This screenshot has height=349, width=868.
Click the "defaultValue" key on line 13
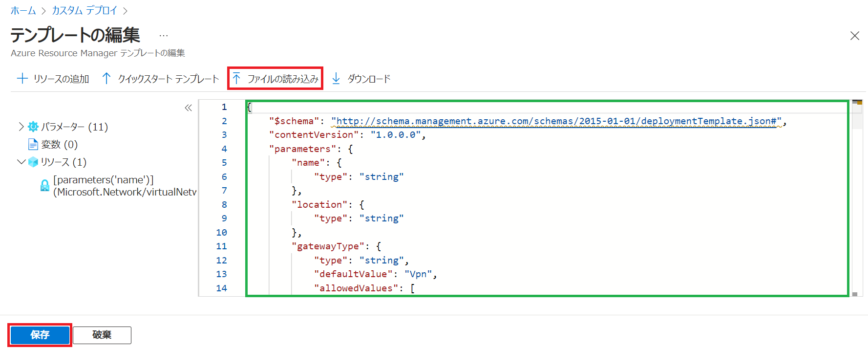tap(353, 274)
